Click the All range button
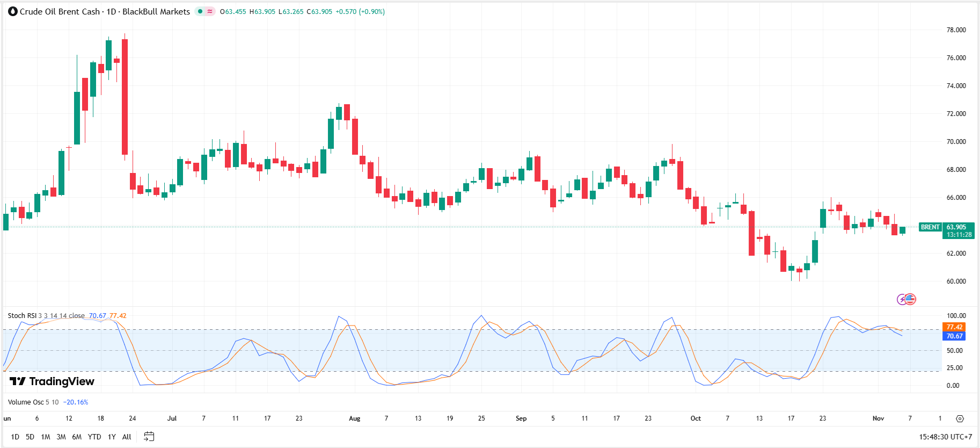Image resolution: width=980 pixels, height=448 pixels. pos(127,437)
